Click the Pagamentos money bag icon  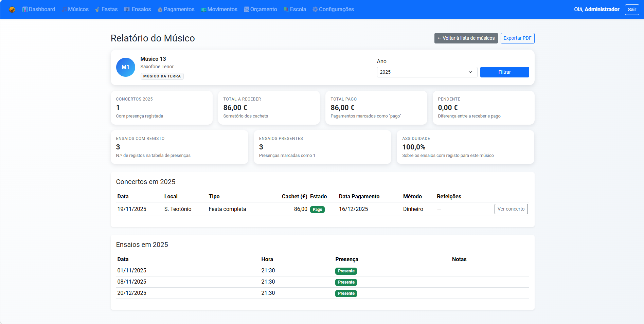coord(160,10)
